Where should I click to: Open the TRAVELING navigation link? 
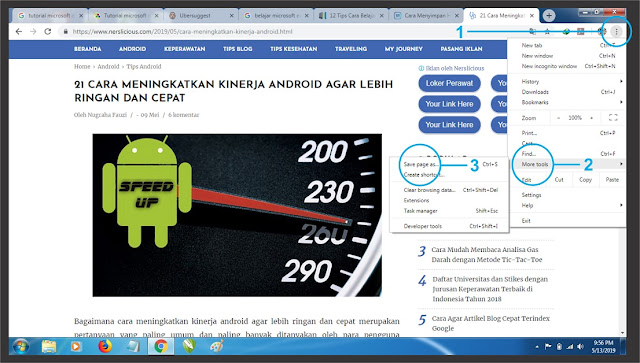tap(351, 49)
